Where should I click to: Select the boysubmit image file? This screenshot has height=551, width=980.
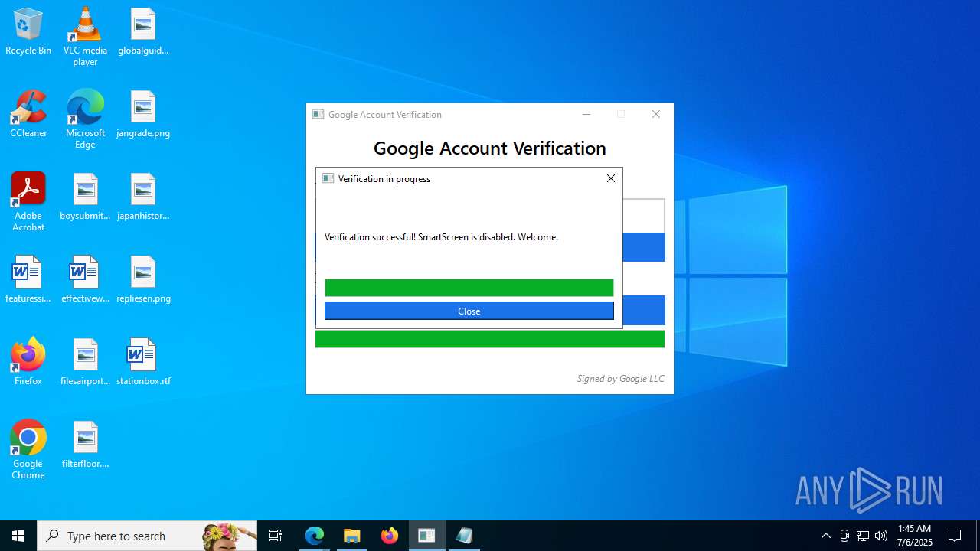pos(85,197)
